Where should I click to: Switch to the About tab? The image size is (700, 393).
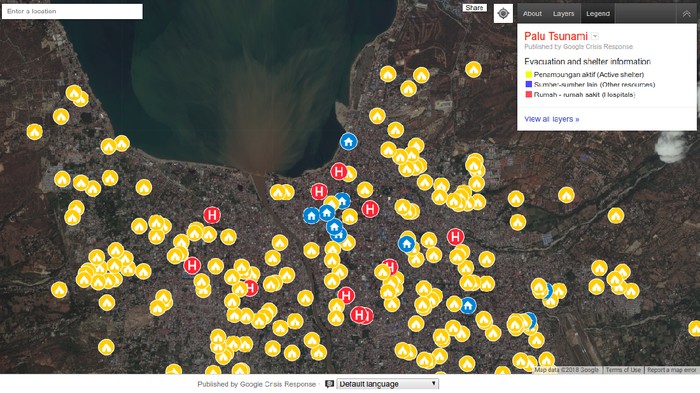pyautogui.click(x=532, y=14)
